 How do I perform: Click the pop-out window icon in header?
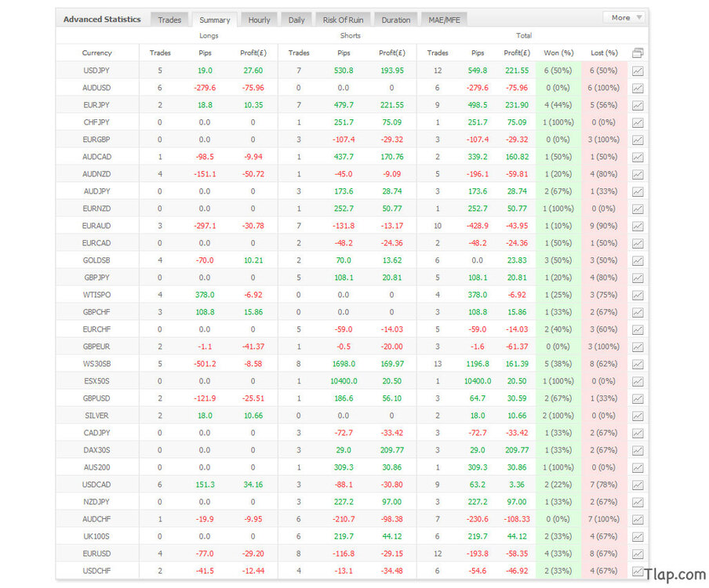pos(638,53)
